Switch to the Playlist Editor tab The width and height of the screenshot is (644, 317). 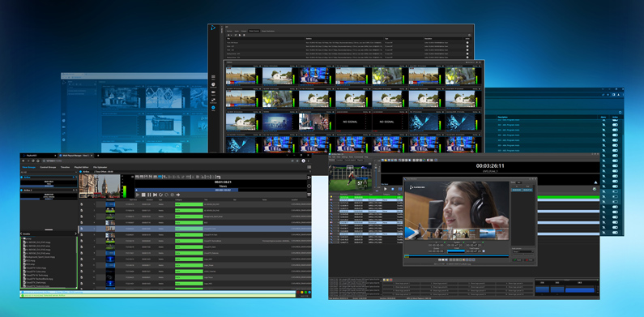click(81, 167)
